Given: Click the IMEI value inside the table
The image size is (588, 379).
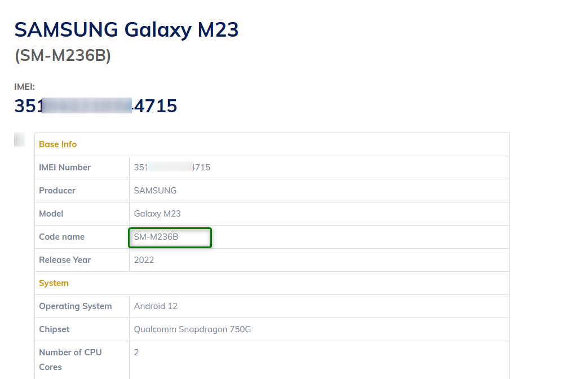Looking at the screenshot, I should click(x=172, y=168).
